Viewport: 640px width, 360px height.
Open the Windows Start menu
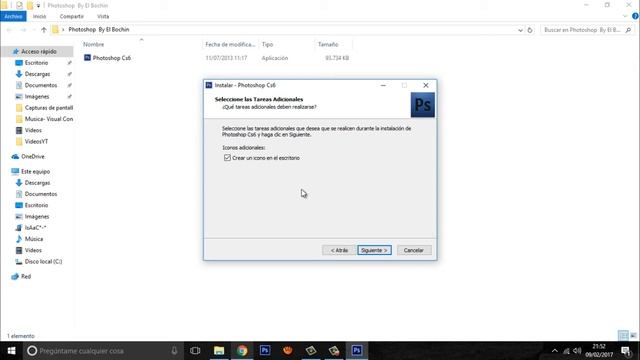(11, 351)
